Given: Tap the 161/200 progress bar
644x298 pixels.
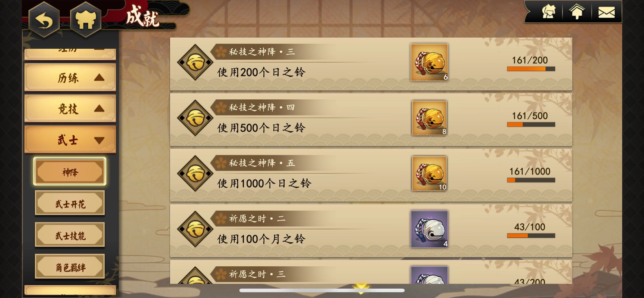Looking at the screenshot, I should pyautogui.click(x=531, y=69).
